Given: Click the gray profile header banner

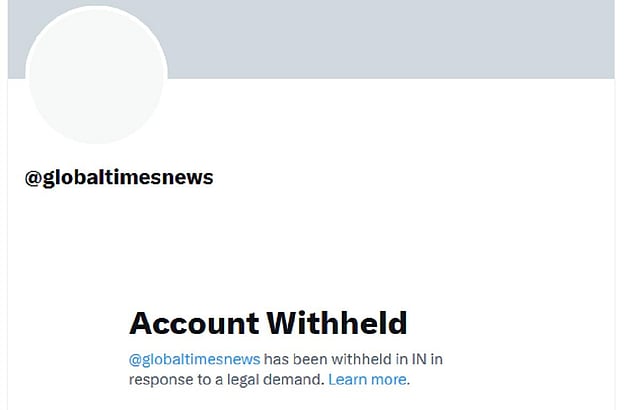Looking at the screenshot, I should pyautogui.click(x=400, y=38).
